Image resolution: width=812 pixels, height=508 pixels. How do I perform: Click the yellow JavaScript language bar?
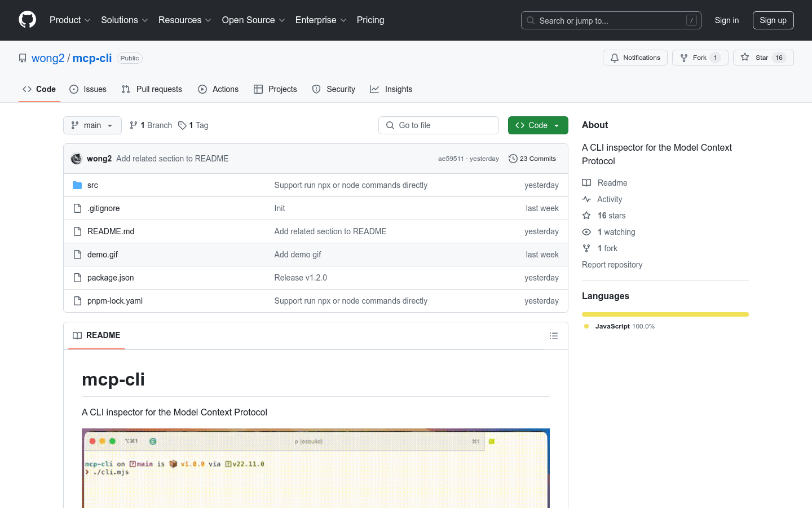665,314
